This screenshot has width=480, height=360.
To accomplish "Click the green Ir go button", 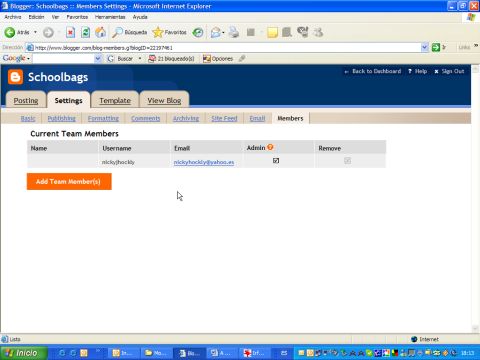I will coord(436,47).
